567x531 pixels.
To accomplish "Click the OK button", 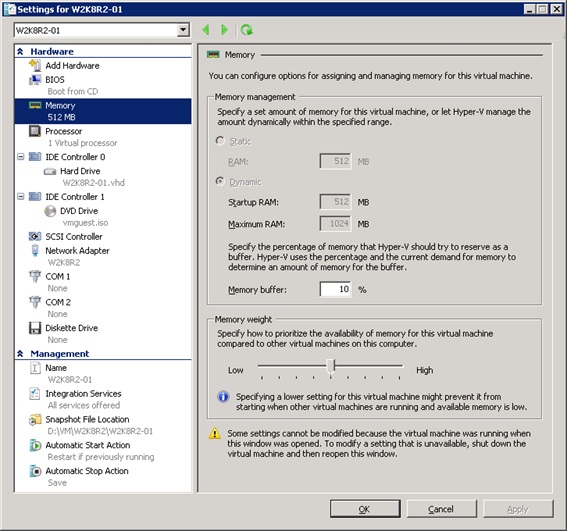I will (x=365, y=509).
